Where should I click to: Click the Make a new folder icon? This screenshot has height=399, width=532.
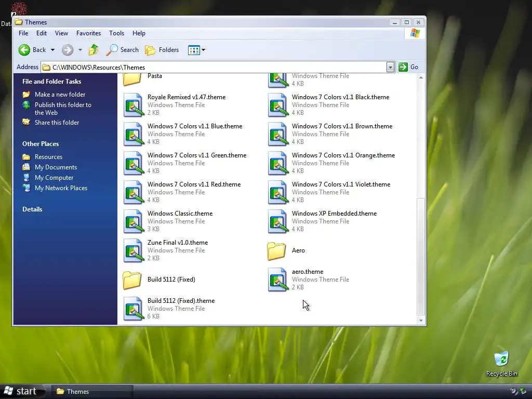[26, 95]
